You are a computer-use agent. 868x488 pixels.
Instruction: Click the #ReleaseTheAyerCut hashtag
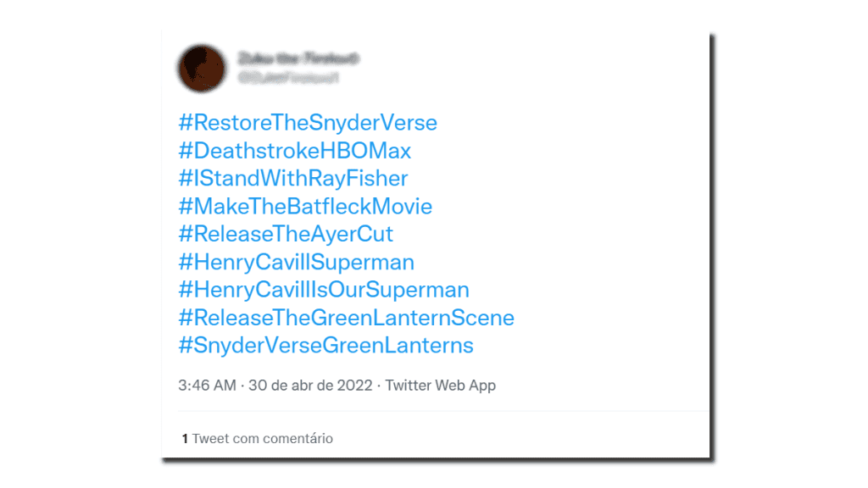point(287,234)
